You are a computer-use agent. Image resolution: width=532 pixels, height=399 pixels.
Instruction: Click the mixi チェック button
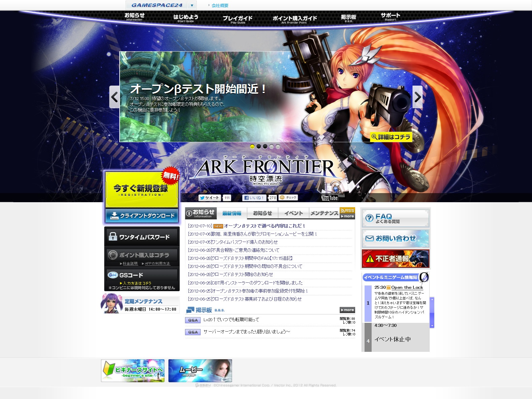point(288,198)
